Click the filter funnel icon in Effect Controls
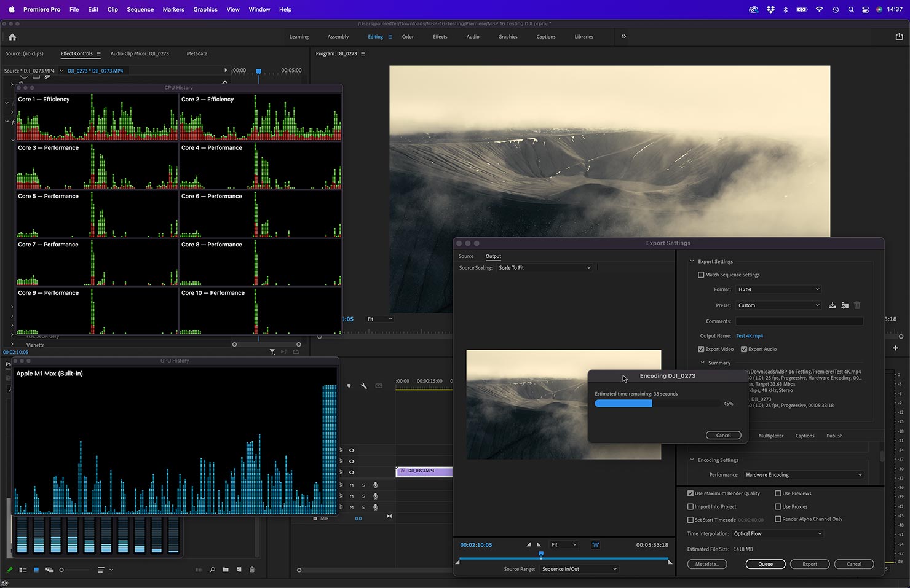This screenshot has height=588, width=910. coord(272,352)
